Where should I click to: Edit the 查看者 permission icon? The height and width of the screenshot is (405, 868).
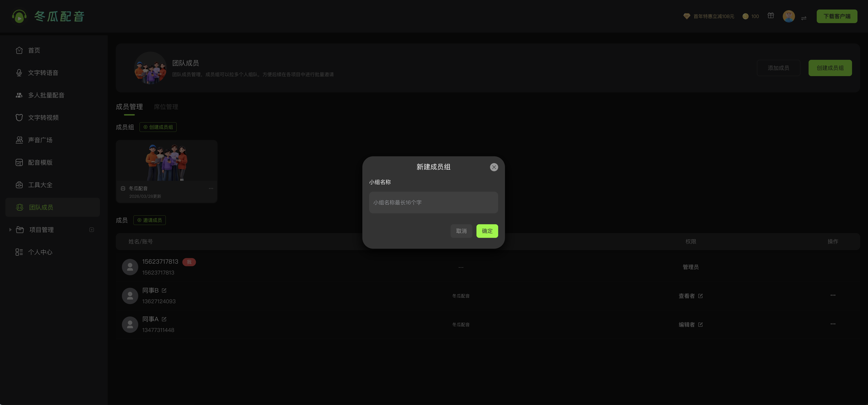tap(700, 296)
